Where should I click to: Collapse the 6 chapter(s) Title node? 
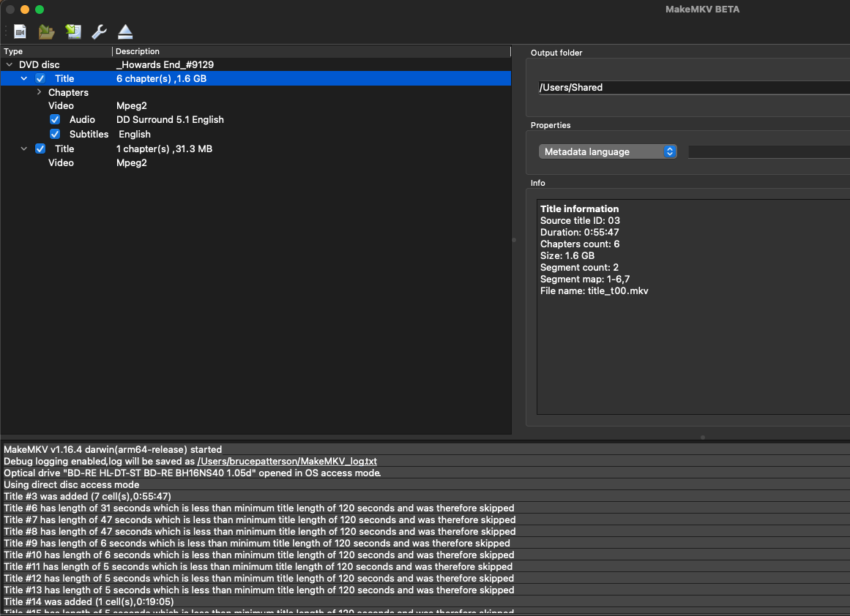[x=24, y=78]
